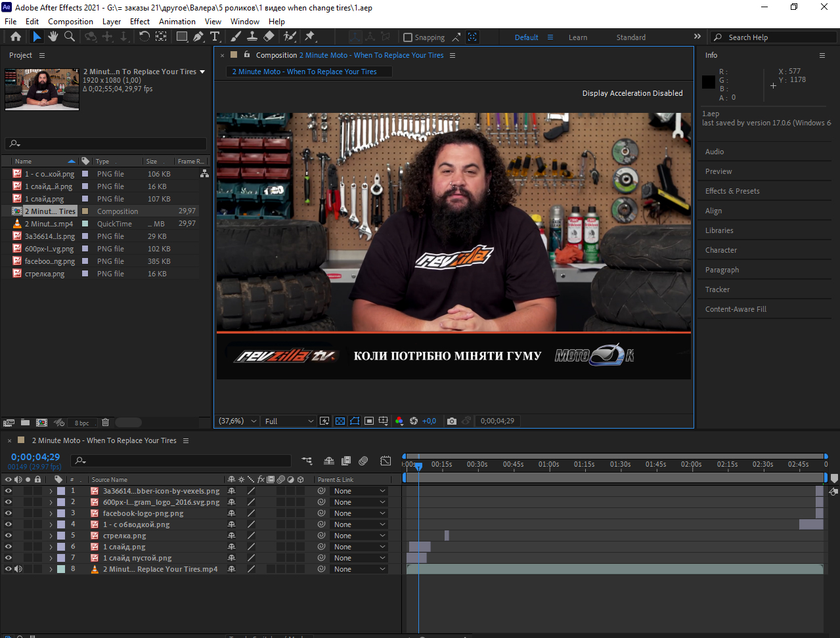Toggle visibility of 1 слайд пустой.png layer

point(9,558)
